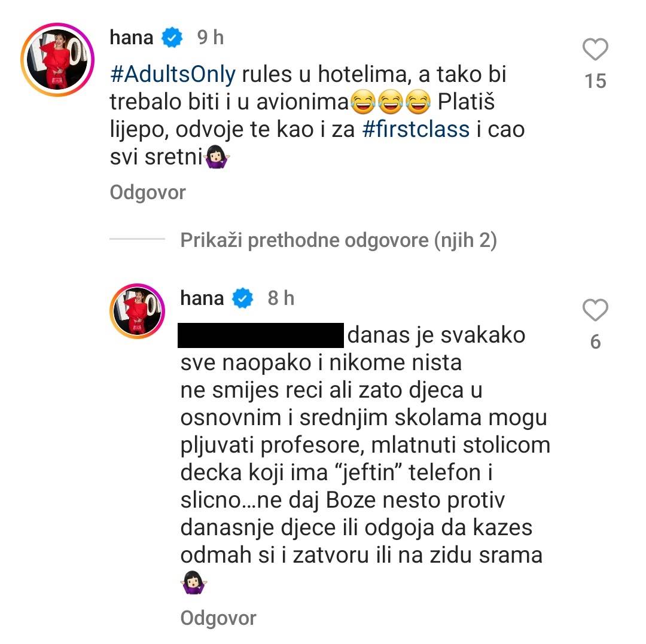The width and height of the screenshot is (646, 644).
Task: Expand Prikaži prethodne odgovore (njih 2)
Action: pos(339,240)
